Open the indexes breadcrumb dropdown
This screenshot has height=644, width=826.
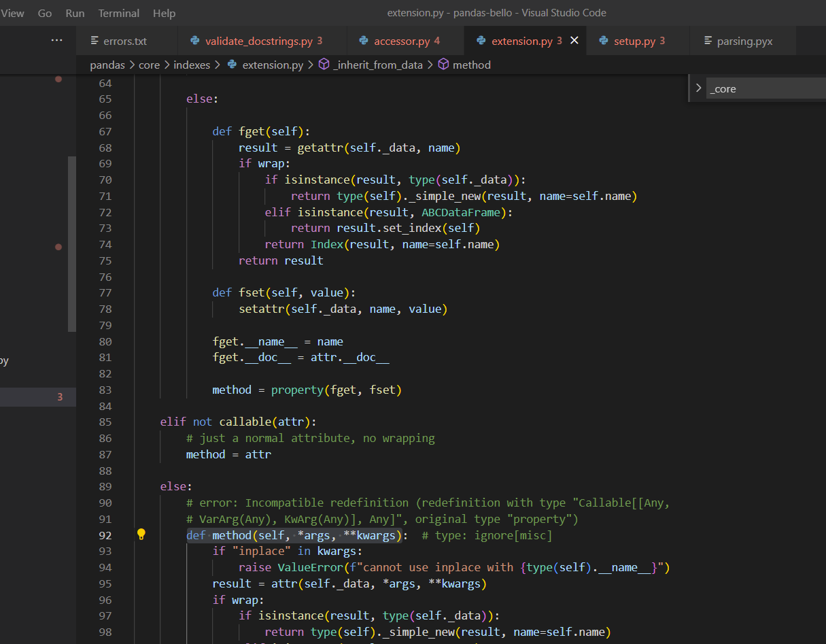(192, 65)
